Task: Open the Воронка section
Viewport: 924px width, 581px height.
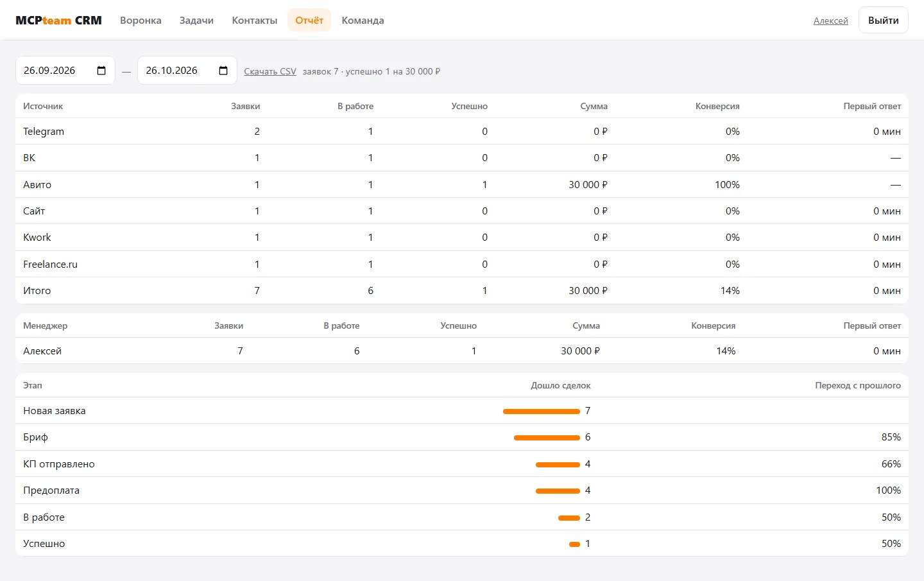Action: click(x=141, y=21)
